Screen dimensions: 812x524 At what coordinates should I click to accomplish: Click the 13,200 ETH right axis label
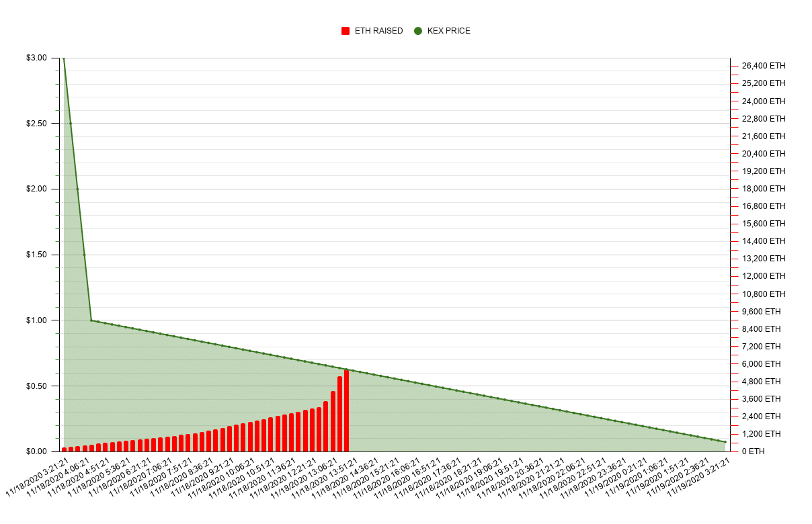pos(764,259)
